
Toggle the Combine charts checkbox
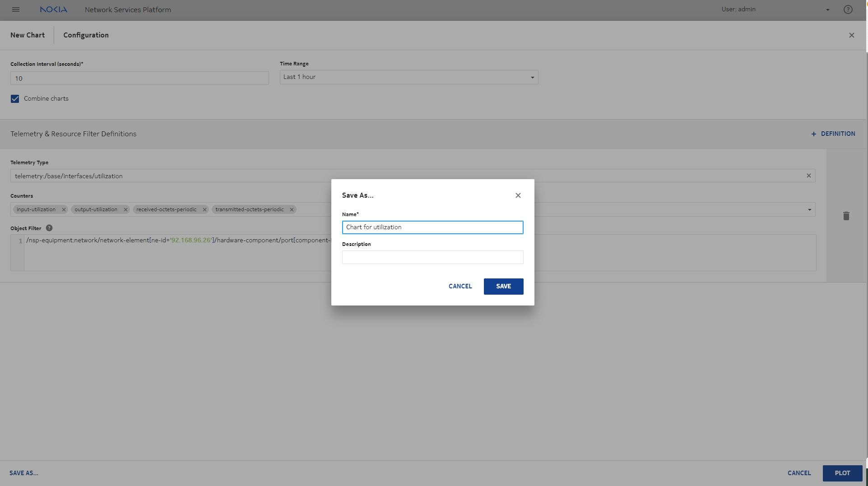click(x=15, y=99)
